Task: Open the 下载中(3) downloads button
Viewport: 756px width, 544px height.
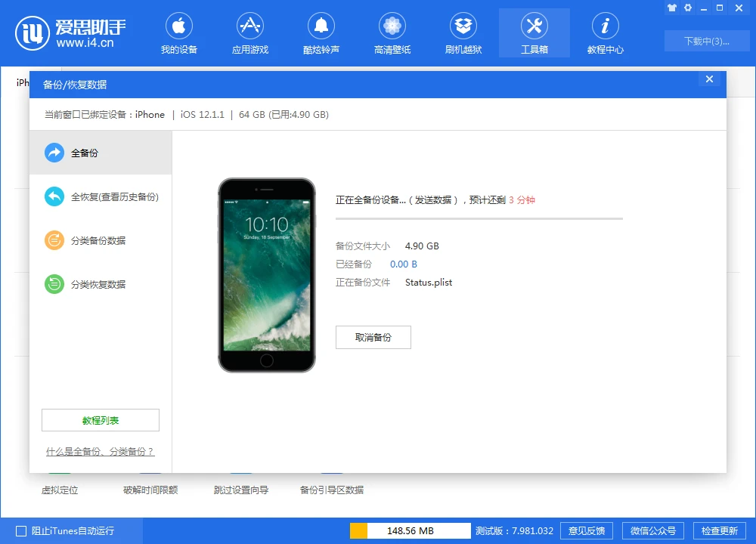Action: click(x=706, y=42)
